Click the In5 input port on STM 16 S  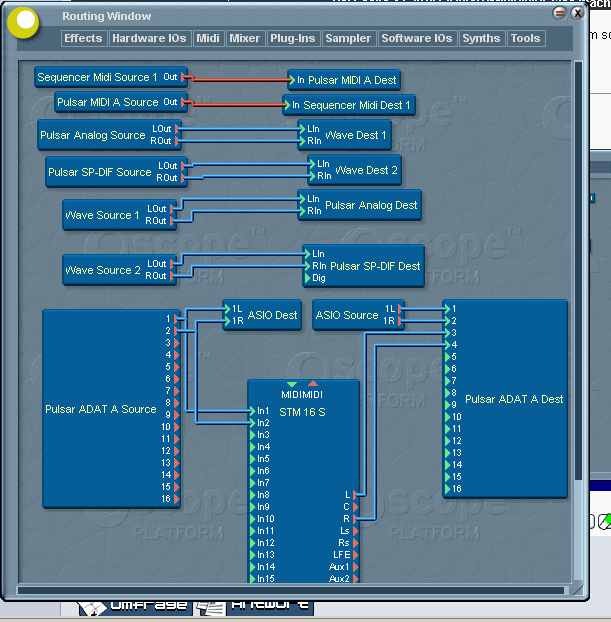[252, 459]
